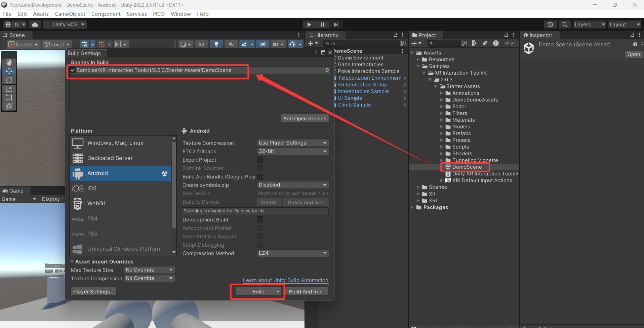Open the cloud services icon
This screenshot has width=644, height=328.
point(35,25)
